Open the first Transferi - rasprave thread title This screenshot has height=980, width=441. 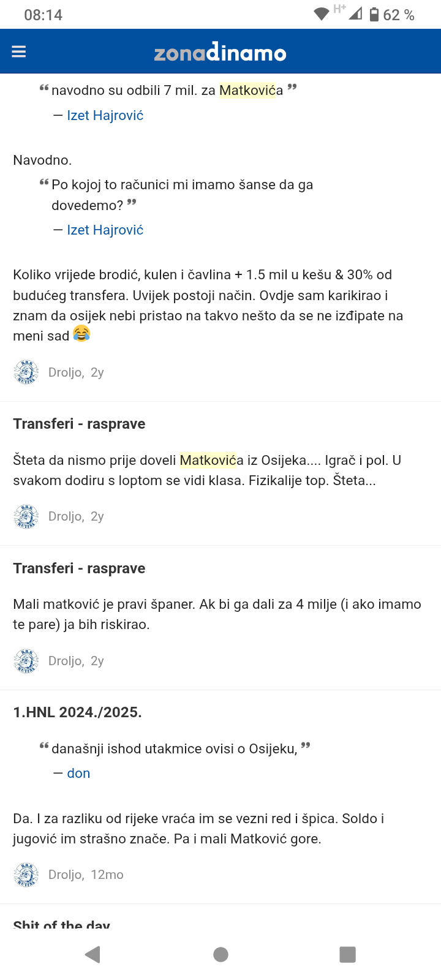click(x=79, y=424)
